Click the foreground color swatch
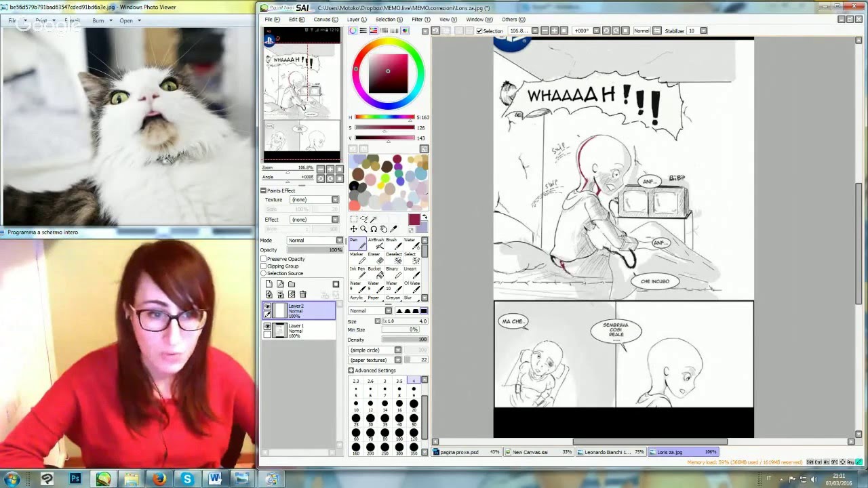Image resolution: width=868 pixels, height=488 pixels. click(414, 220)
